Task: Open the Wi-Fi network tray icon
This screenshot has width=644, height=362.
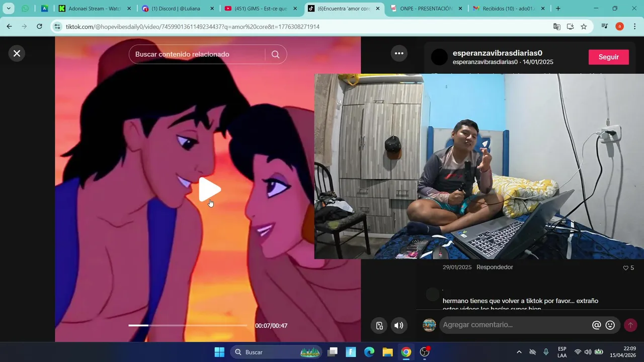Action: coord(578,352)
